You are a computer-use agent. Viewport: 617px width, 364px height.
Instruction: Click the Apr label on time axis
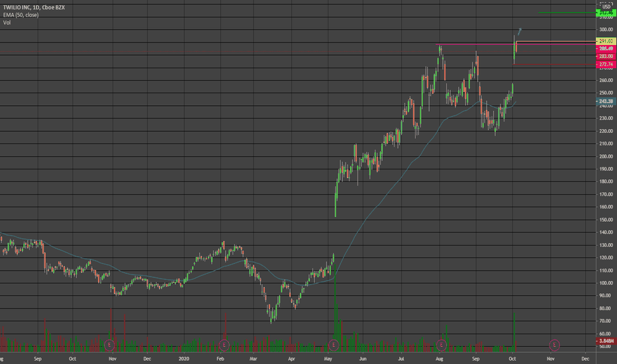coord(291,359)
